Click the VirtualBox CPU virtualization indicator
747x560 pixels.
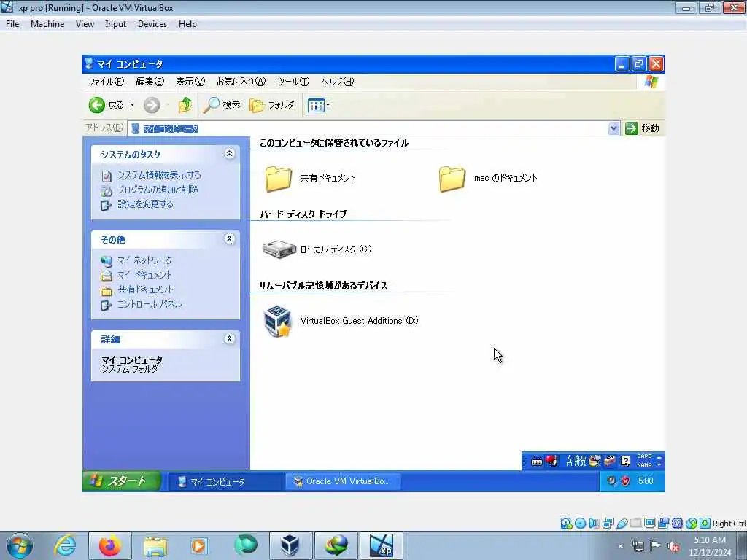point(678,524)
